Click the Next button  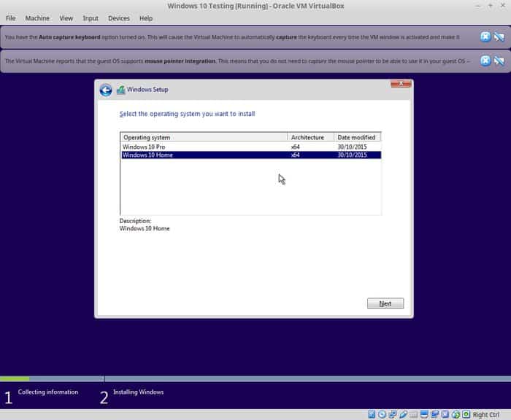(385, 303)
